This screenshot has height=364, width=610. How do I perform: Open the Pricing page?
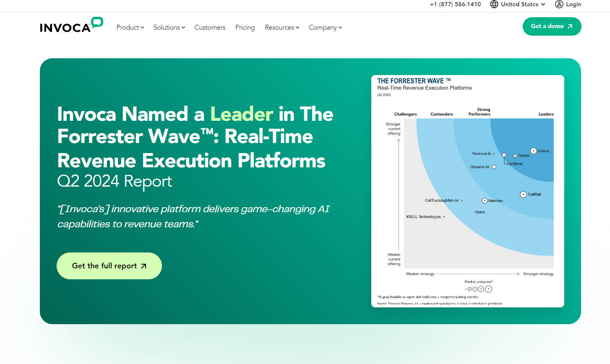click(x=245, y=27)
